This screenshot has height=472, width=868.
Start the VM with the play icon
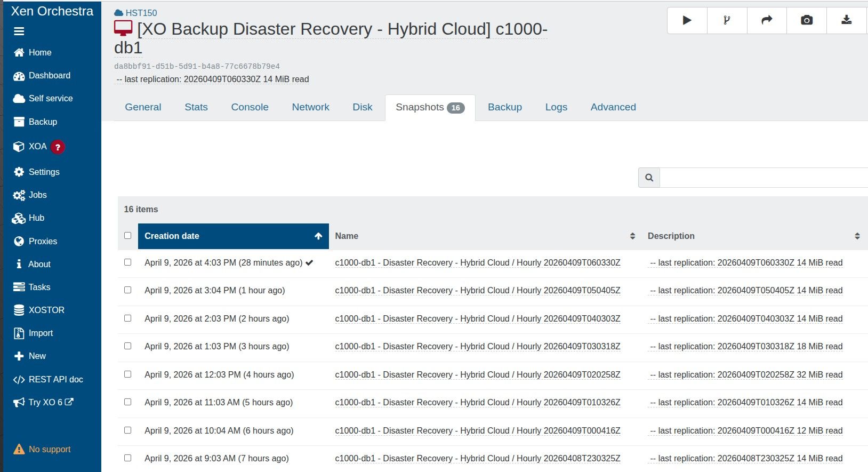pos(687,20)
